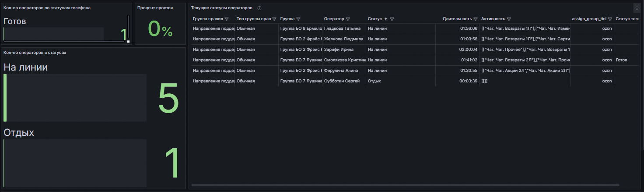Open filter for Тип группы прав column
The image size is (644, 192).
[x=274, y=19]
